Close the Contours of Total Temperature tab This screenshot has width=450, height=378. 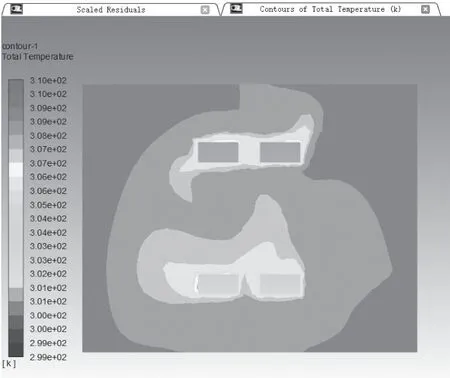[x=425, y=9]
